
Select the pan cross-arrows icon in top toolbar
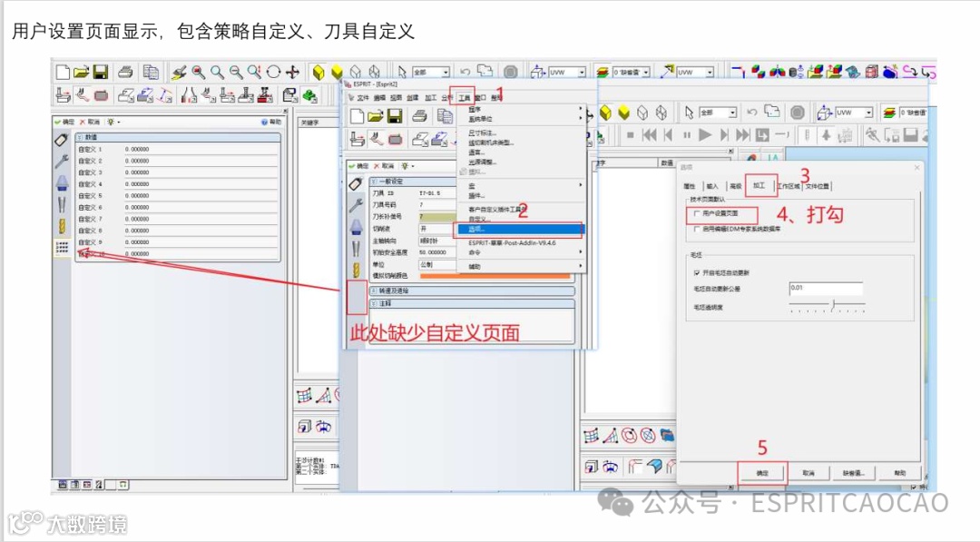pos(292,72)
